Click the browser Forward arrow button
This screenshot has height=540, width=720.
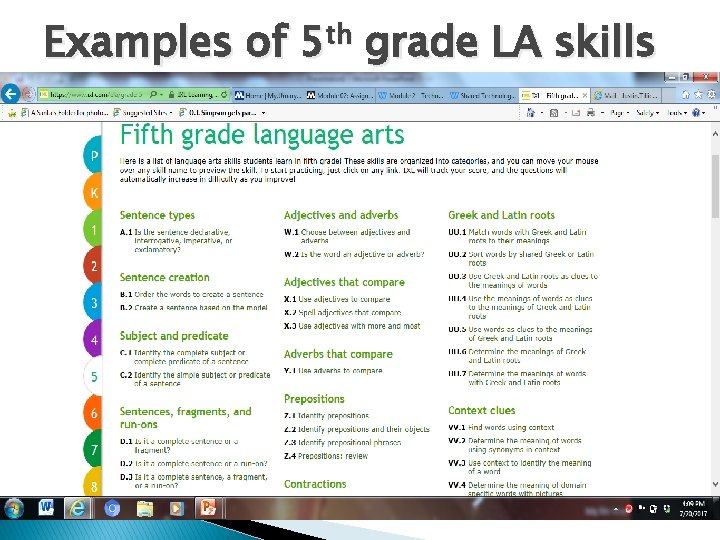(28, 94)
